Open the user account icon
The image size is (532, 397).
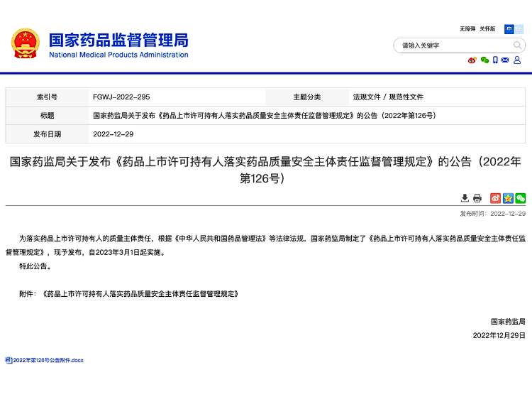point(518,60)
